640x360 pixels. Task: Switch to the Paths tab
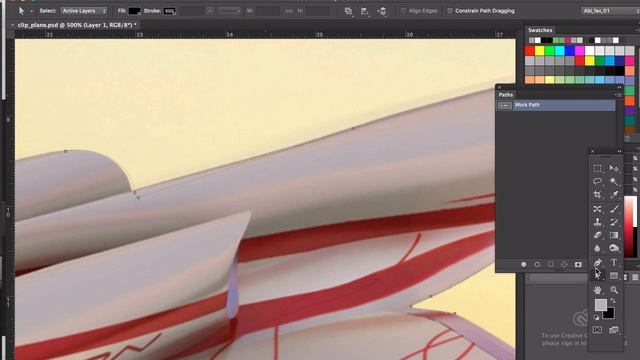pos(505,95)
